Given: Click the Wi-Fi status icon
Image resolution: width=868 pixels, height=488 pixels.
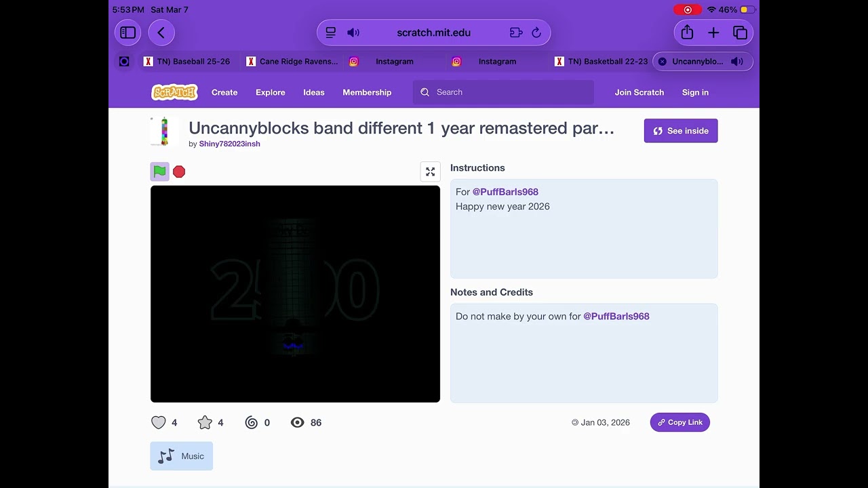Looking at the screenshot, I should coord(711,9).
